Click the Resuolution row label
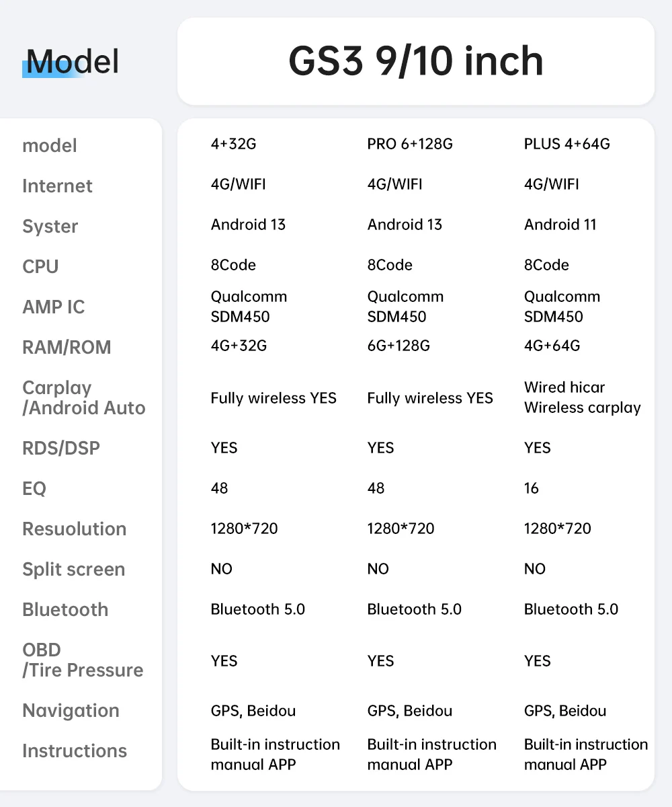Viewport: 672px width, 807px height. [x=74, y=529]
